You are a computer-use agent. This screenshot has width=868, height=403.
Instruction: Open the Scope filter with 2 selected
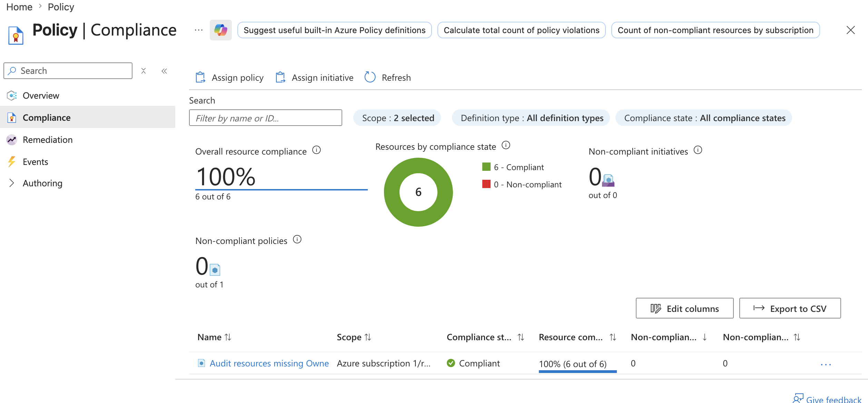[397, 118]
